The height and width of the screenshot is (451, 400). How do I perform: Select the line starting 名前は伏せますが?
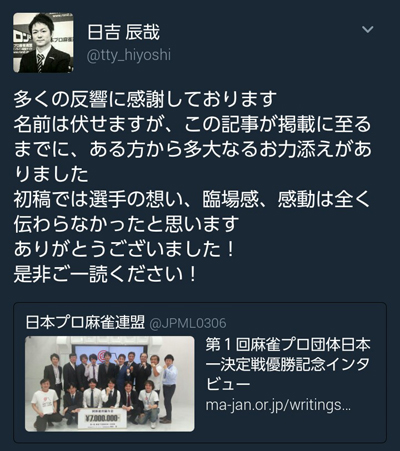(x=192, y=124)
